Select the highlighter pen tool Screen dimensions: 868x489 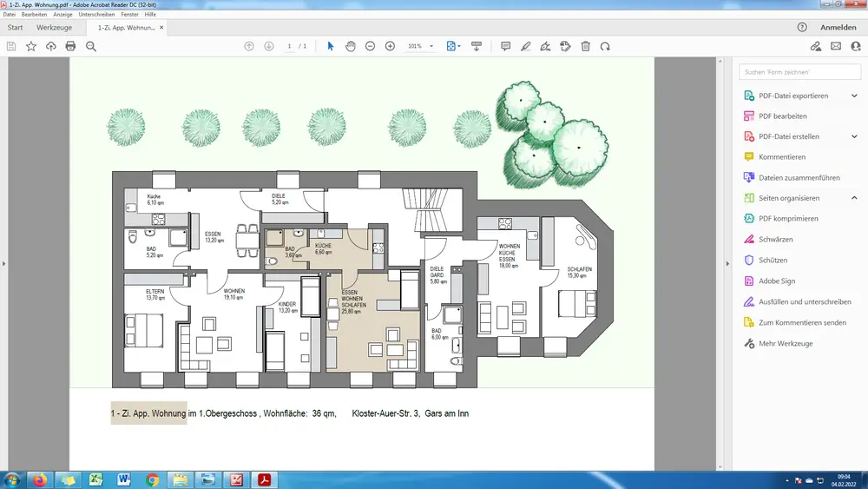coord(525,46)
